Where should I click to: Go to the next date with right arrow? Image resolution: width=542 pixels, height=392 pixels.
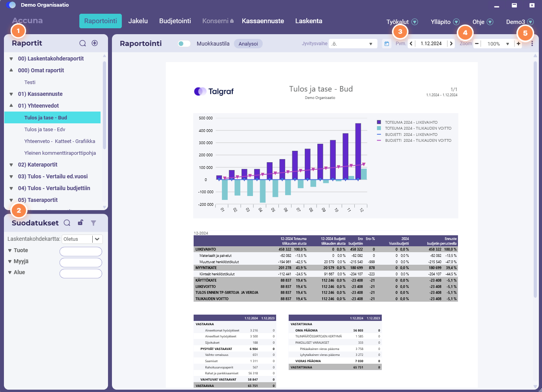point(451,44)
